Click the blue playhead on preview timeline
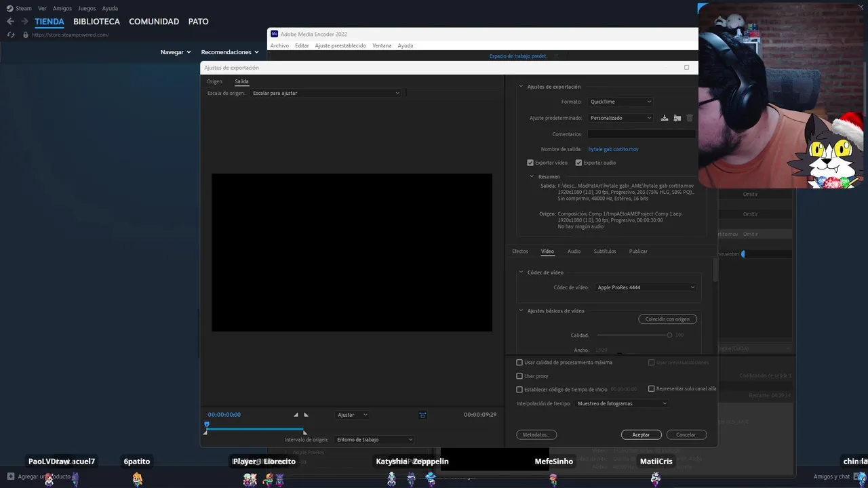The height and width of the screenshot is (488, 868). tap(207, 426)
